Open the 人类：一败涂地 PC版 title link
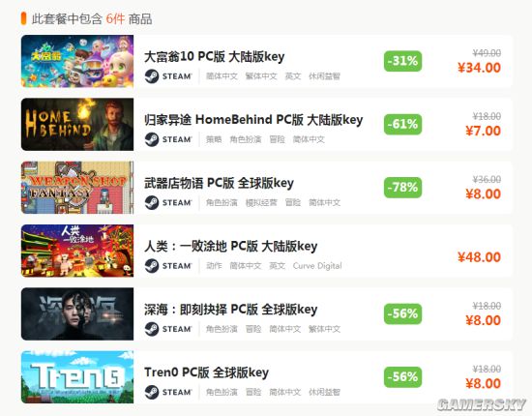Screen dimensions: 532x416 point(231,246)
